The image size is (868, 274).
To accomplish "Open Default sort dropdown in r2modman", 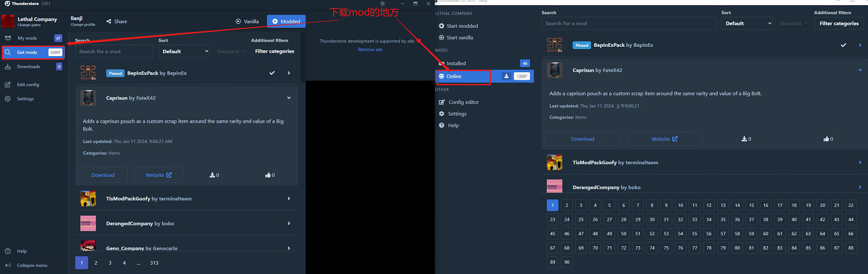I will tap(747, 23).
